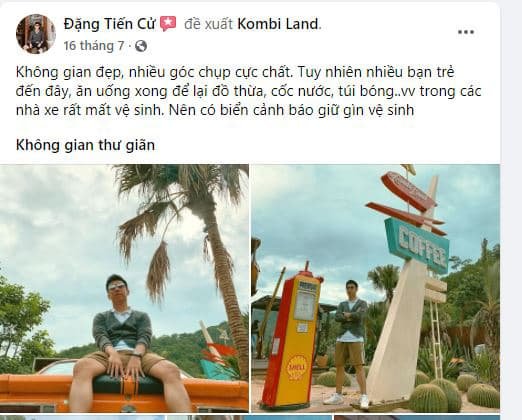Open the three-dot post options menu

click(466, 32)
